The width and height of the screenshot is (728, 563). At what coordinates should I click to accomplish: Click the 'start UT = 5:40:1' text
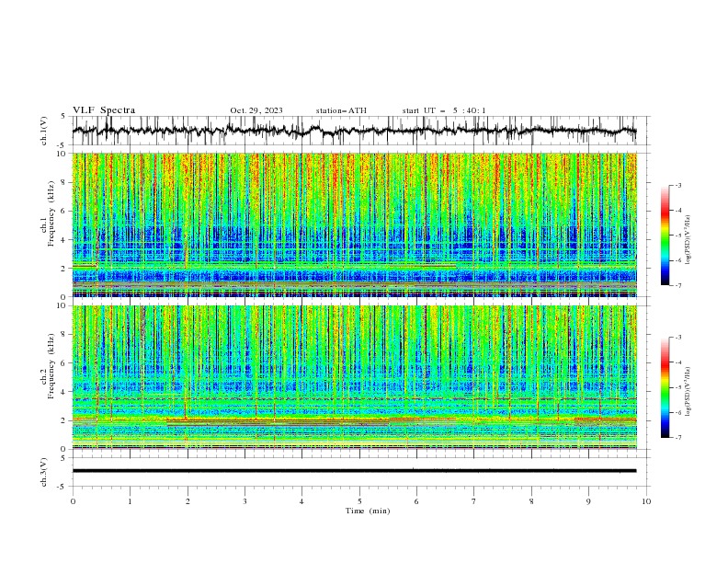(x=444, y=110)
